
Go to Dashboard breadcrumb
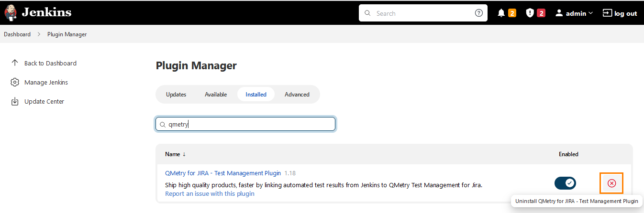(x=17, y=34)
